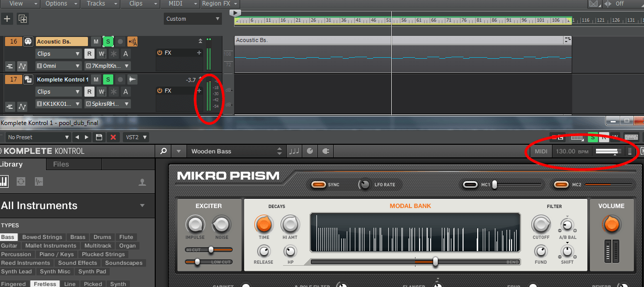Mute the Komplete Kontrol 1 track

click(96, 79)
